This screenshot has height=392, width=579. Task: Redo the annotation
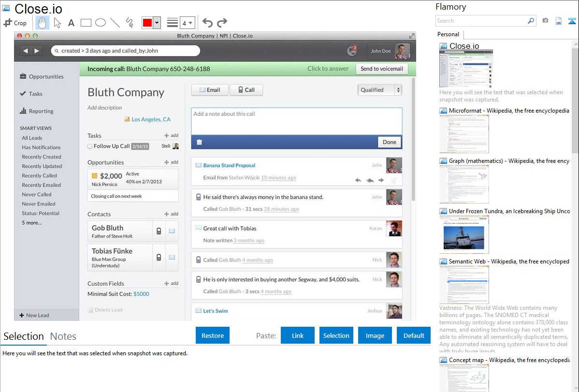pos(222,23)
